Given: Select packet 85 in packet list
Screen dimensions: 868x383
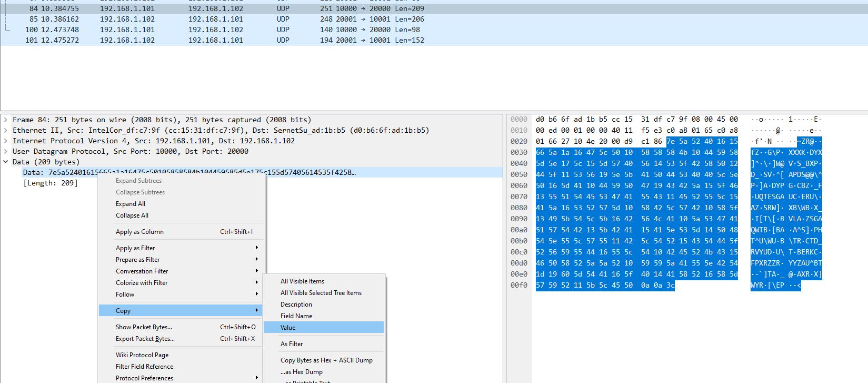Looking at the screenshot, I should (434, 19).
